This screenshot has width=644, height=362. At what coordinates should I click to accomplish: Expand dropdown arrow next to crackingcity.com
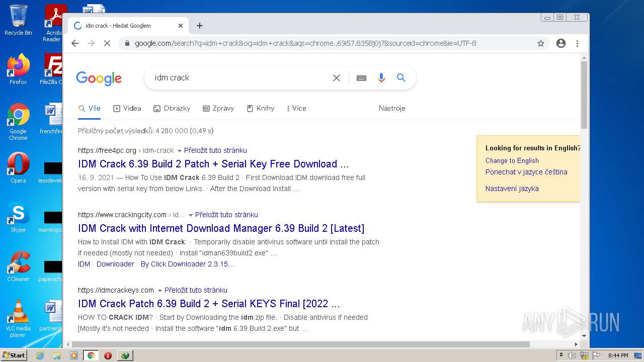190,215
